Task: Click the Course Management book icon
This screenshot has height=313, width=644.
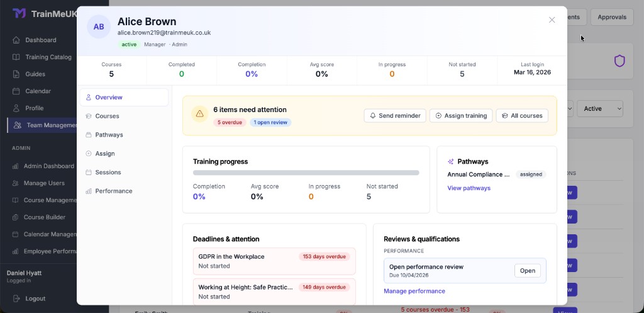Action: coord(15,200)
